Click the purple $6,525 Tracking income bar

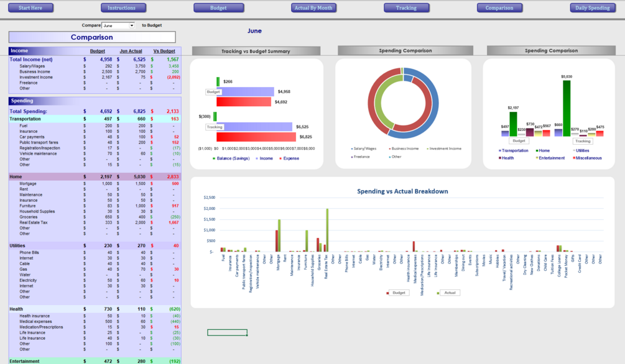[254, 127]
